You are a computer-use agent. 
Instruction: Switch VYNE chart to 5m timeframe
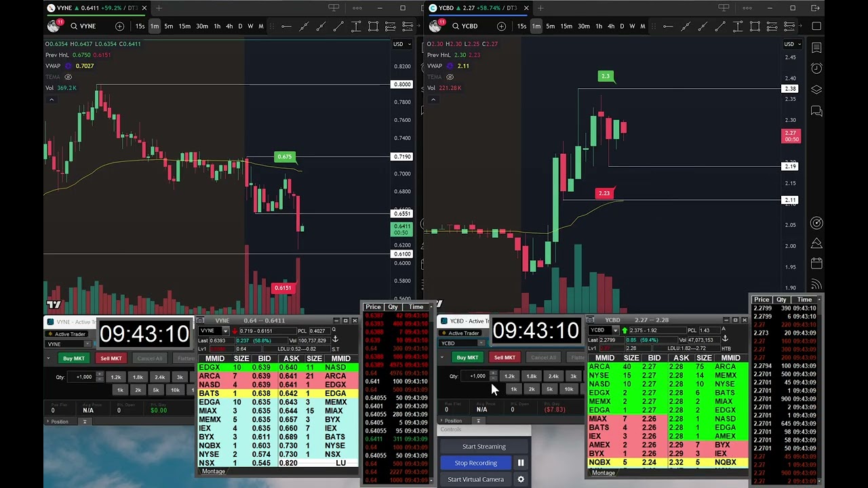(x=169, y=26)
